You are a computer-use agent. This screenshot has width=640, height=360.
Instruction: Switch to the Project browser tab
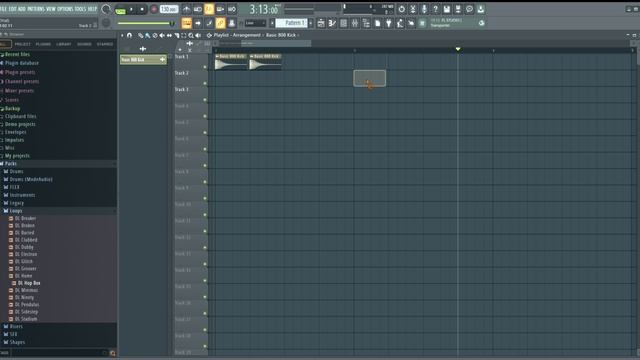point(22,44)
